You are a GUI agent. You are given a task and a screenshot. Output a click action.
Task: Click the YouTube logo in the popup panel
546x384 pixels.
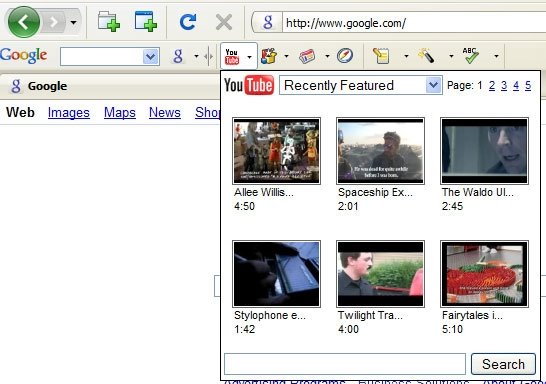point(249,85)
